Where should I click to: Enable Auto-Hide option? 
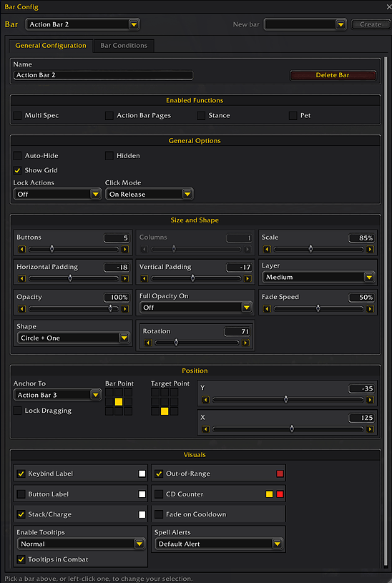pos(17,156)
